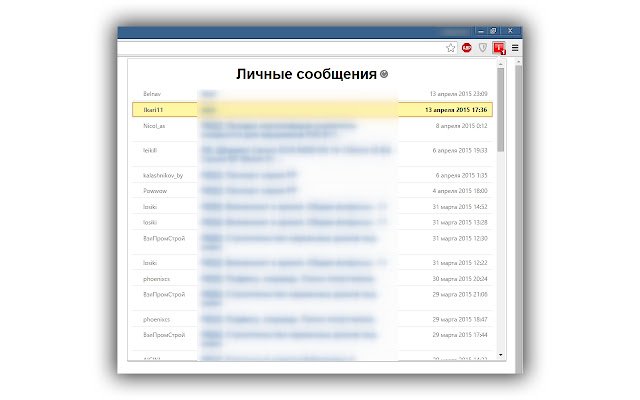Viewport: 640px width, 400px height.
Task: Open ВзгПромСтрой message from 31 марта 12:30
Action: (312, 242)
